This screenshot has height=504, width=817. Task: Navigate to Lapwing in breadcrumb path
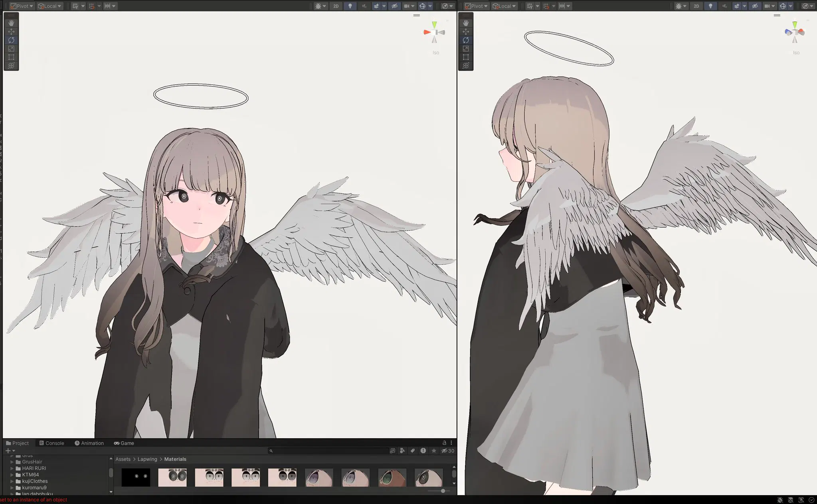(x=147, y=459)
